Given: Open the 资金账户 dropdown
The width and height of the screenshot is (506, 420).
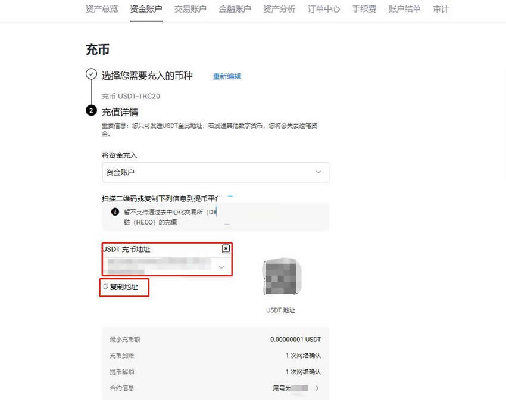Looking at the screenshot, I should (x=215, y=172).
